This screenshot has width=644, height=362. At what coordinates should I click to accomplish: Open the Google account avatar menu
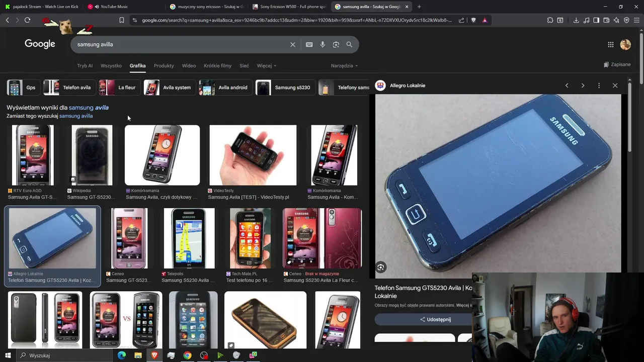pos(625,44)
